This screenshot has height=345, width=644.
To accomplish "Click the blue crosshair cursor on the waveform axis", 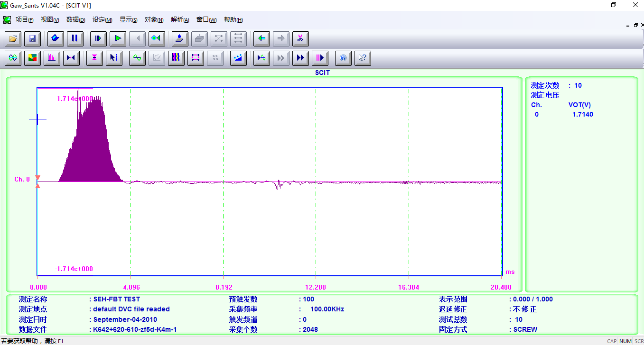I will click(37, 119).
